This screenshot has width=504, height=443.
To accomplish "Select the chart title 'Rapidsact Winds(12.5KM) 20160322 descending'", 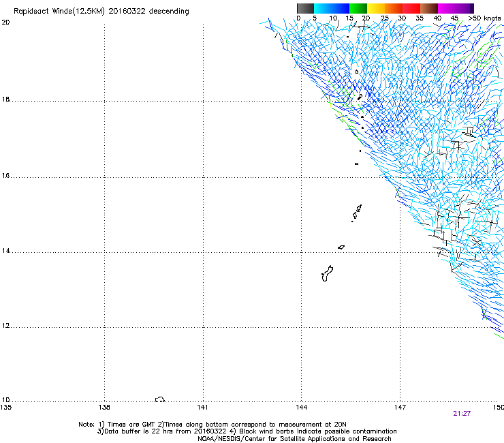I will click(x=101, y=12).
